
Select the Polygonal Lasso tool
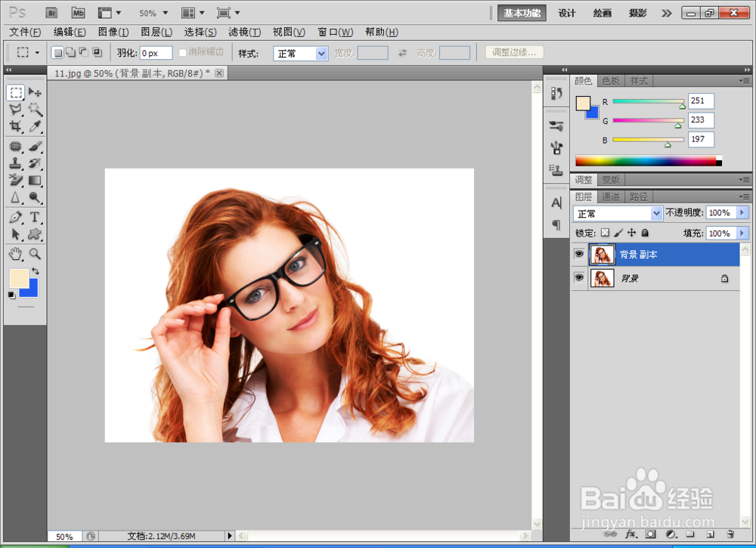(x=16, y=110)
